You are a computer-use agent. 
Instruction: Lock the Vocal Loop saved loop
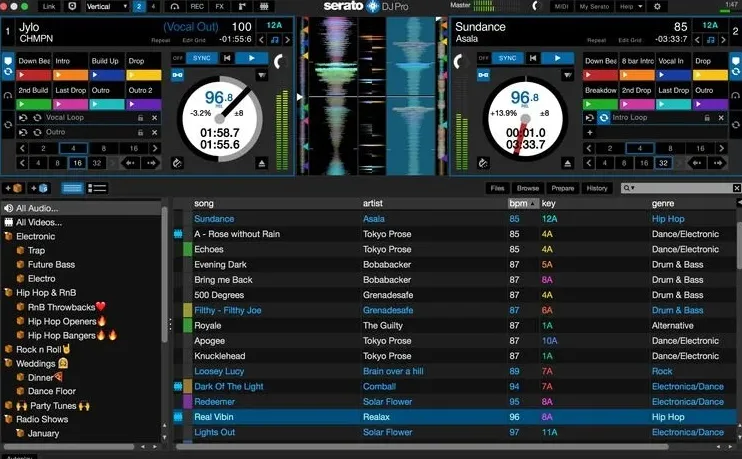coord(141,118)
